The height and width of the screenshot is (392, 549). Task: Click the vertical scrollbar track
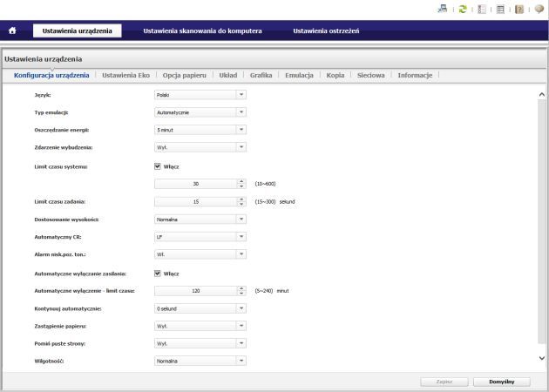coord(542,220)
